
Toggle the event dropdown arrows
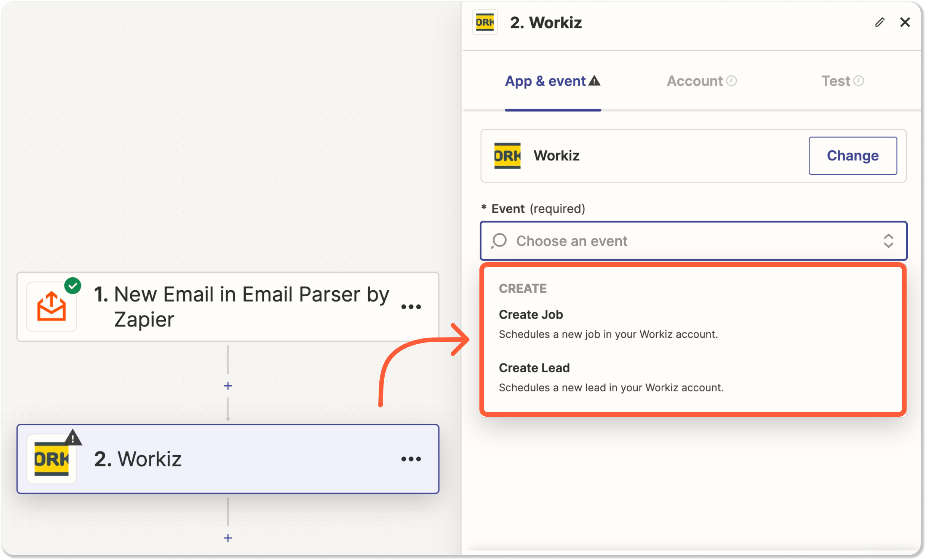(x=888, y=241)
